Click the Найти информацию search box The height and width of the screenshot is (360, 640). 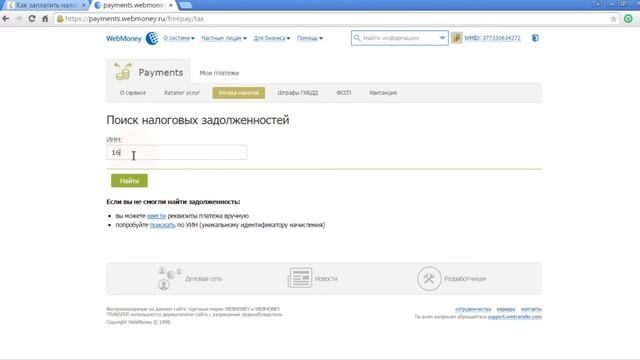[399, 38]
